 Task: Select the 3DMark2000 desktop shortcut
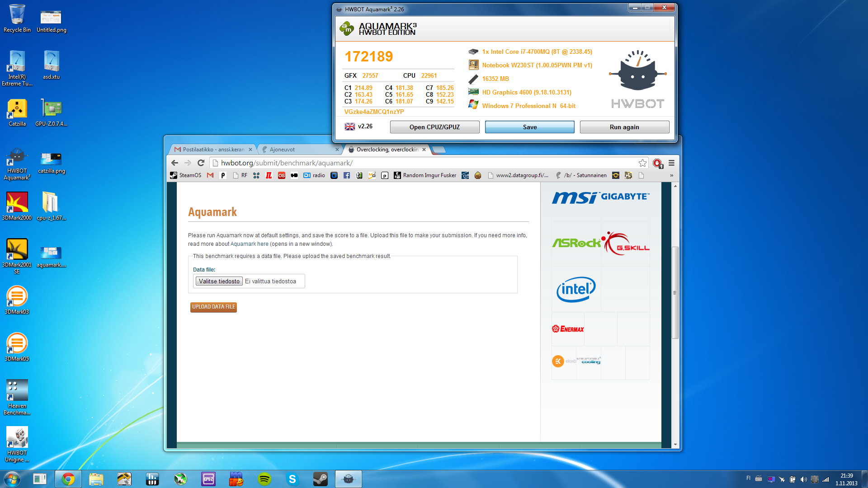click(x=17, y=206)
